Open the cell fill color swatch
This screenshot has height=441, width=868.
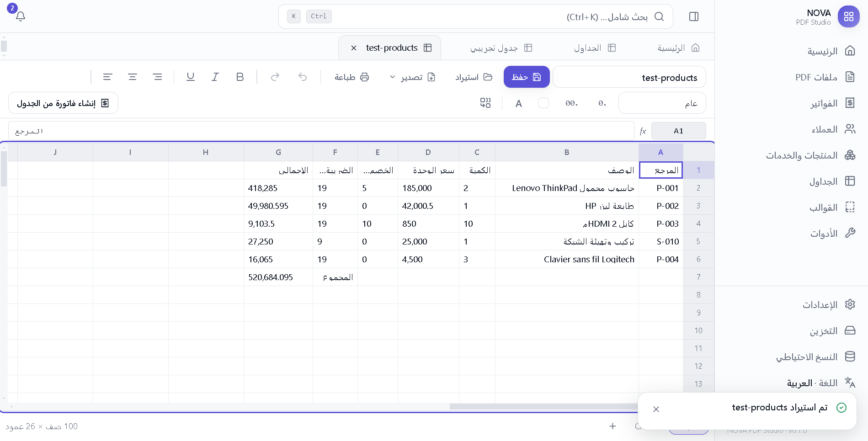[543, 103]
